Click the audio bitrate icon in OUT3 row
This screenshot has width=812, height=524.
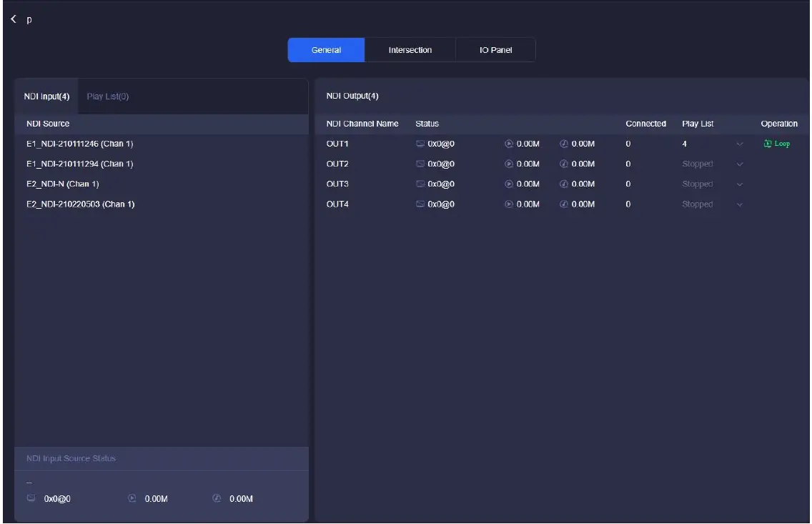click(x=564, y=184)
